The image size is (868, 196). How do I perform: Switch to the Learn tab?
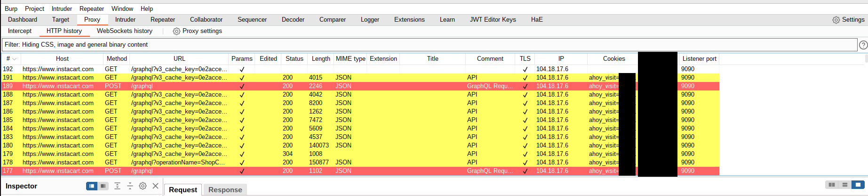[447, 20]
